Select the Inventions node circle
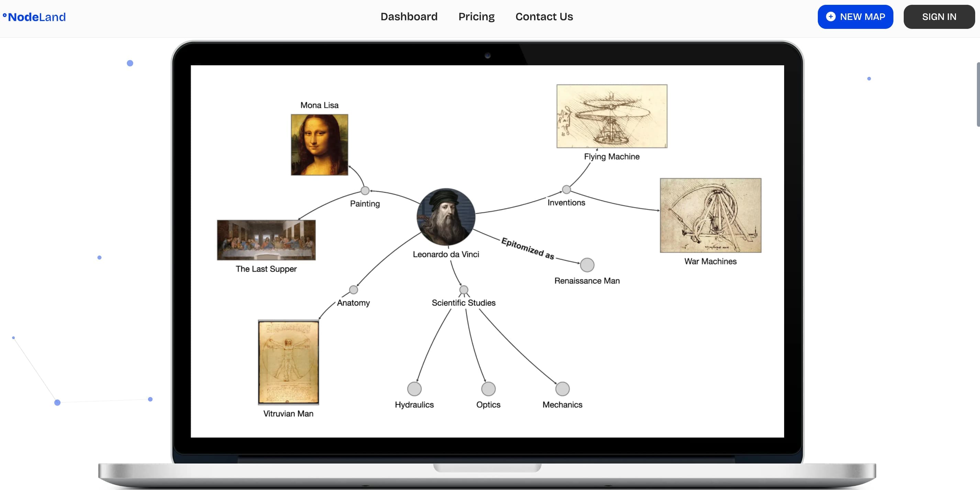Image resolution: width=980 pixels, height=490 pixels. [x=566, y=189]
